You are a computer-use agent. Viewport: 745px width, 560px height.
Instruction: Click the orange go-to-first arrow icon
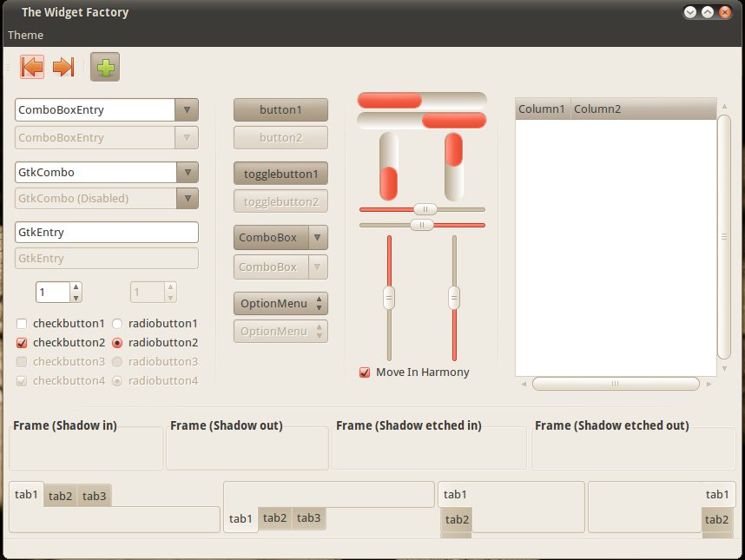pyautogui.click(x=32, y=67)
